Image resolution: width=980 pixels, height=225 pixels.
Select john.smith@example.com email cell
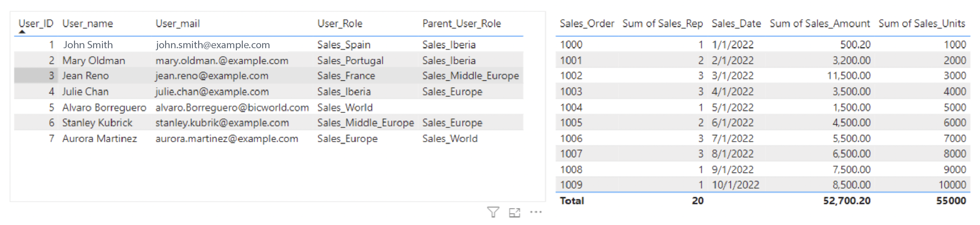click(213, 45)
